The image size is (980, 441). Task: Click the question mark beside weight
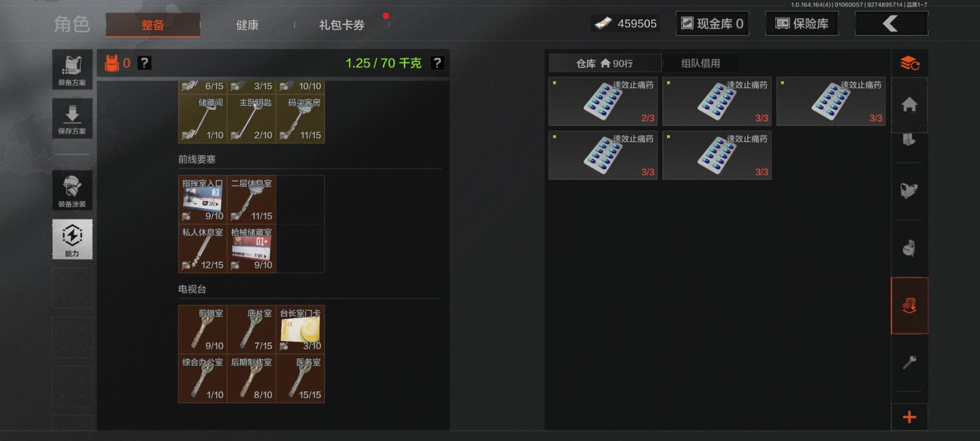tap(437, 63)
